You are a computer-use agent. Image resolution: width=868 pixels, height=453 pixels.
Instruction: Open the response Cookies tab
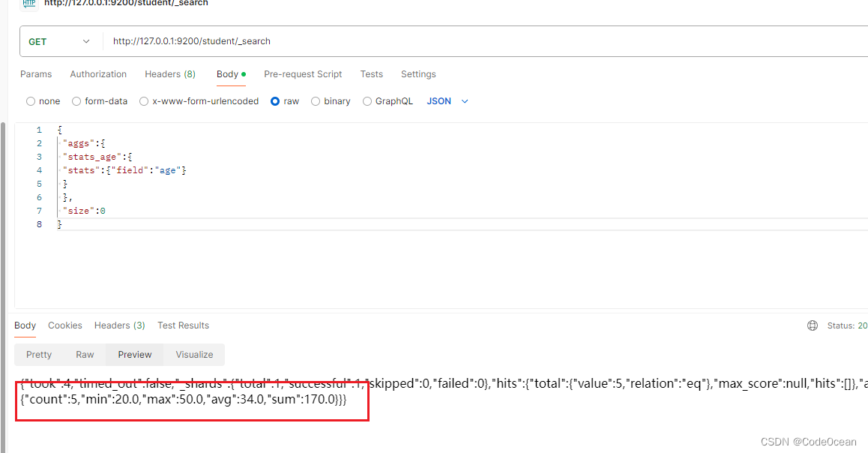[x=64, y=325]
